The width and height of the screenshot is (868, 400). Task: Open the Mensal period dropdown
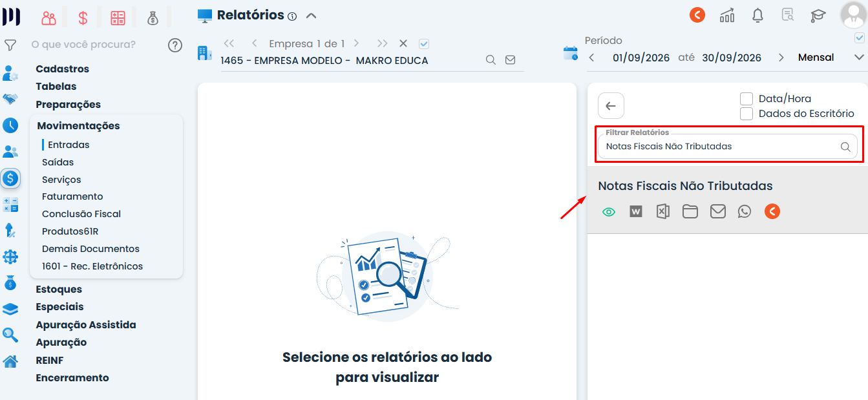click(831, 58)
